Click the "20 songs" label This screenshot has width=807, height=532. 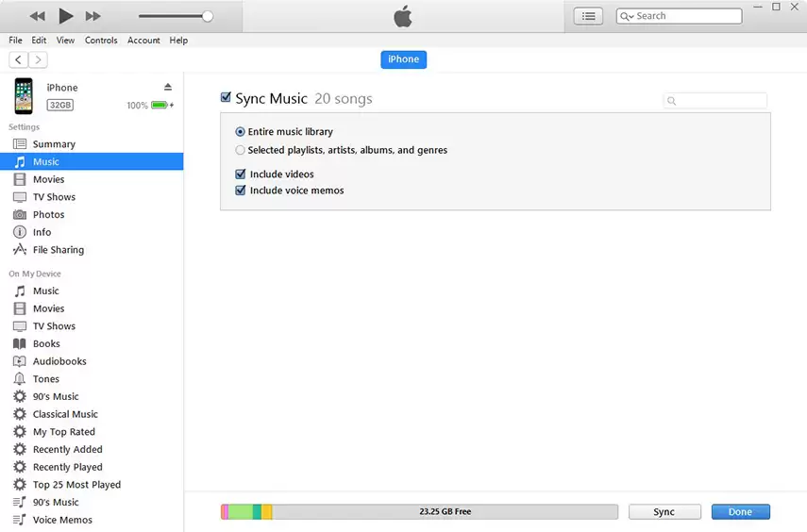tap(344, 98)
